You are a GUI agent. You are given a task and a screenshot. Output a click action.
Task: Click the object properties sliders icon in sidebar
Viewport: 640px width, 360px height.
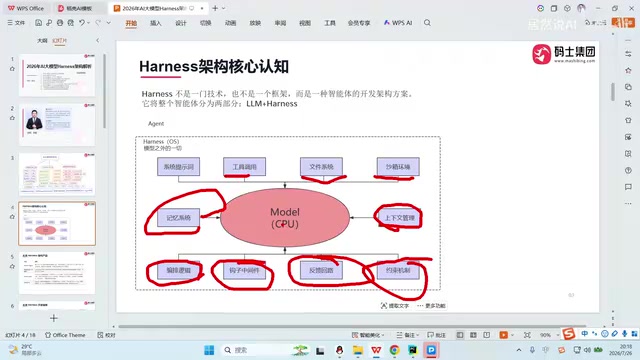point(628,53)
